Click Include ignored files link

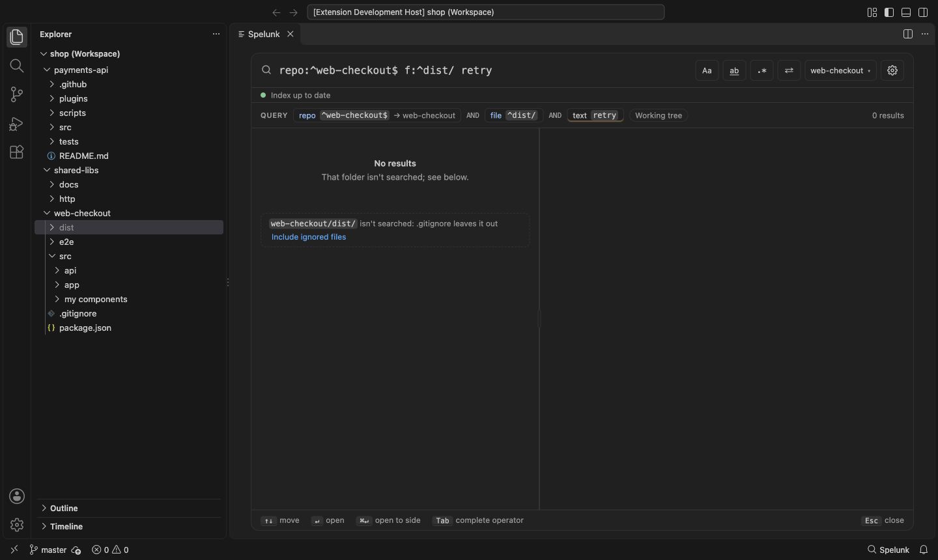pos(309,237)
